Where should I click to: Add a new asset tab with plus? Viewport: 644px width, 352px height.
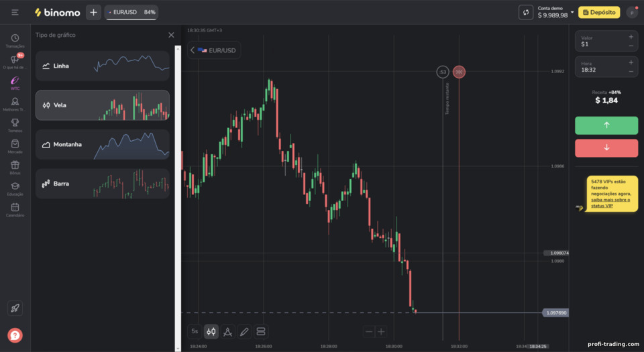(93, 12)
